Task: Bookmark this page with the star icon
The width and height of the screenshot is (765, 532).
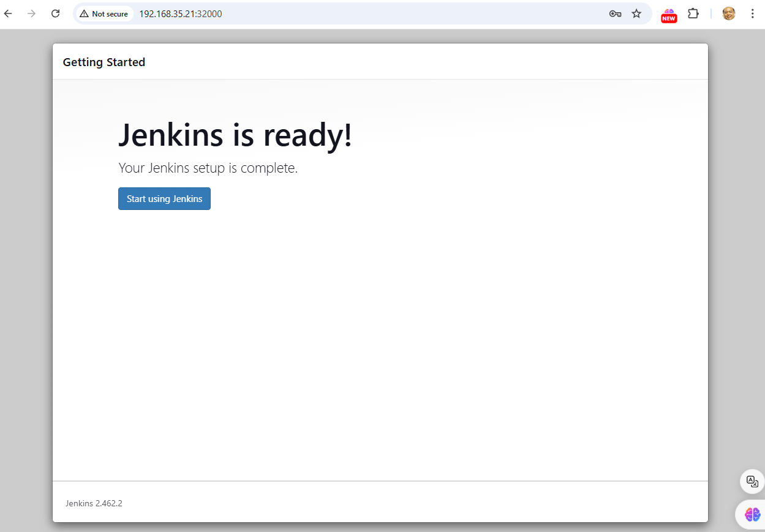Action: tap(636, 13)
